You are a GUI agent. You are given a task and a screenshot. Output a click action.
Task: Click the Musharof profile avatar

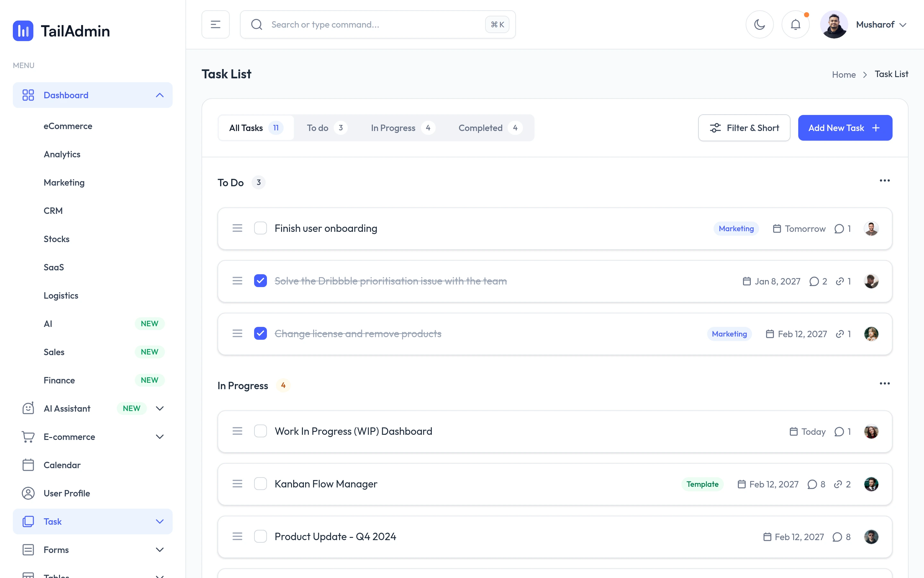pyautogui.click(x=834, y=24)
